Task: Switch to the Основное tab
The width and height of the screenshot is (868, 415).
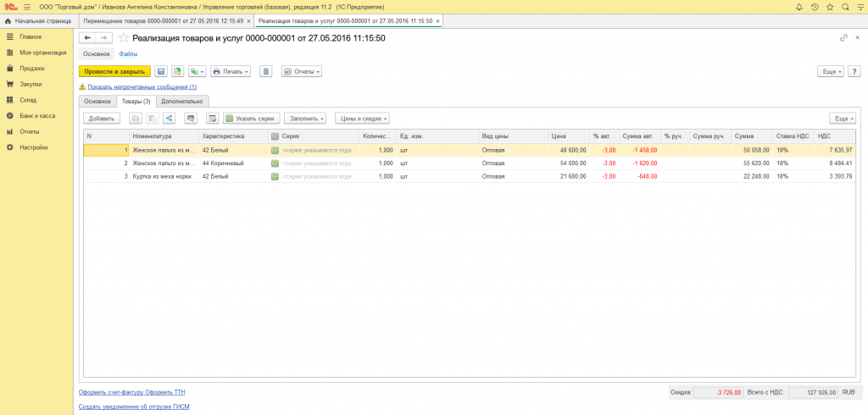Action: point(97,101)
